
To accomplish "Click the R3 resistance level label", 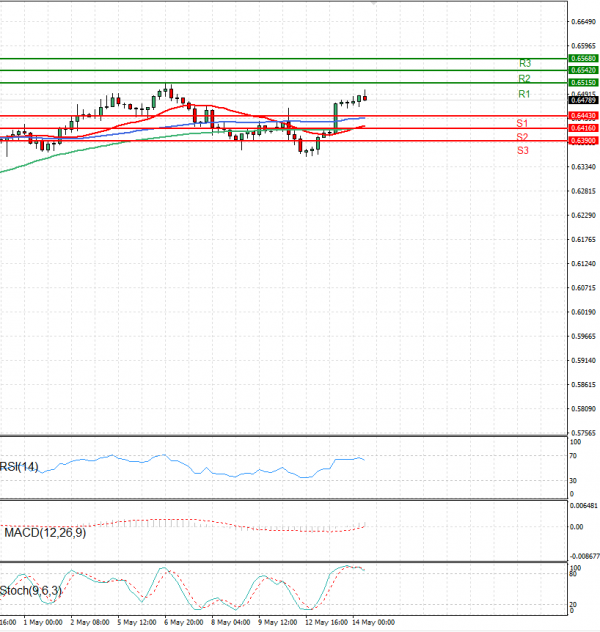I will click(523, 63).
